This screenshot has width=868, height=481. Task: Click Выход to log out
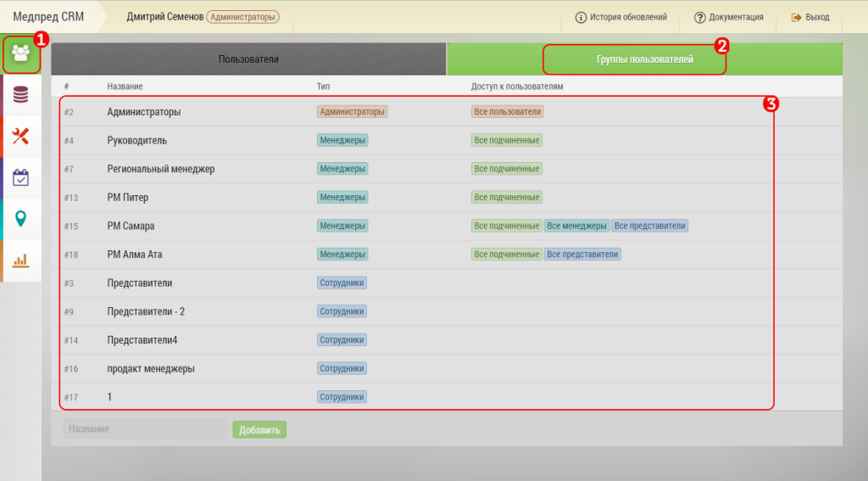810,17
